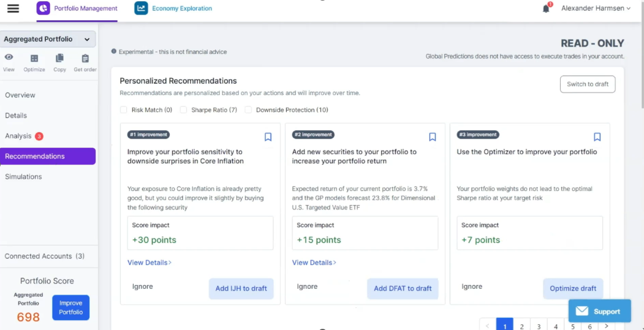Open Simulations in the sidebar
Viewport: 644px width, 330px height.
pyautogui.click(x=24, y=177)
